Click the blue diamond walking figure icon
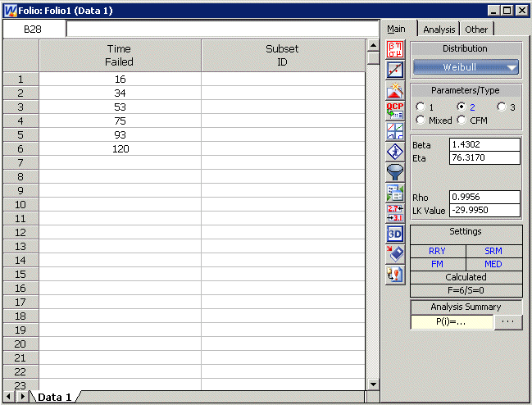The height and width of the screenshot is (405, 532). click(395, 152)
